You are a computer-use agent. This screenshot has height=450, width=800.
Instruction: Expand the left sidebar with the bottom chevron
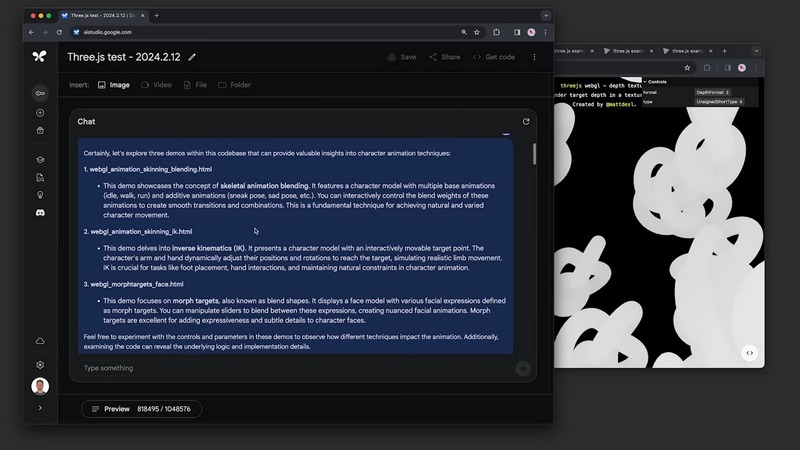(x=40, y=408)
